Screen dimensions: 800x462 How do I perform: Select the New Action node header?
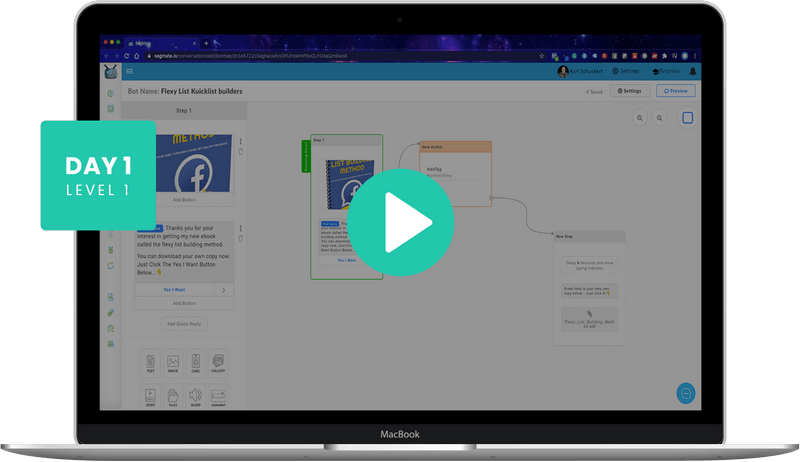(455, 147)
